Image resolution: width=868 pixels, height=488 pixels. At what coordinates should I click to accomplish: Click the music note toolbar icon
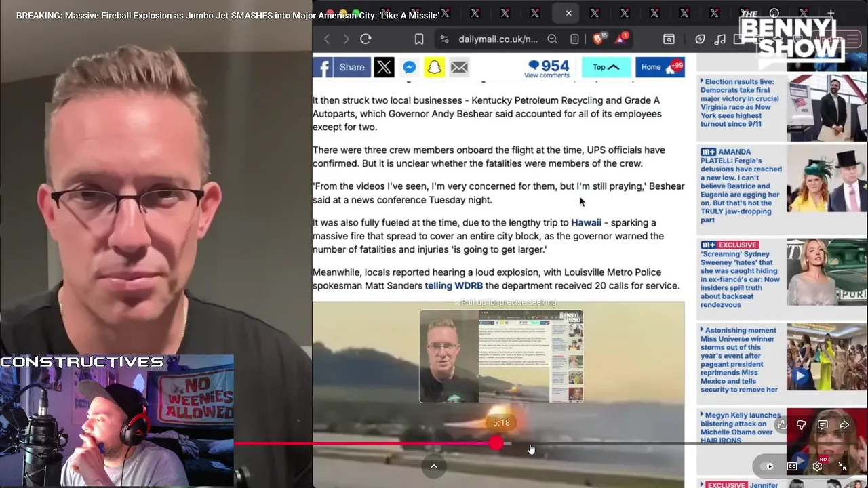coord(719,39)
